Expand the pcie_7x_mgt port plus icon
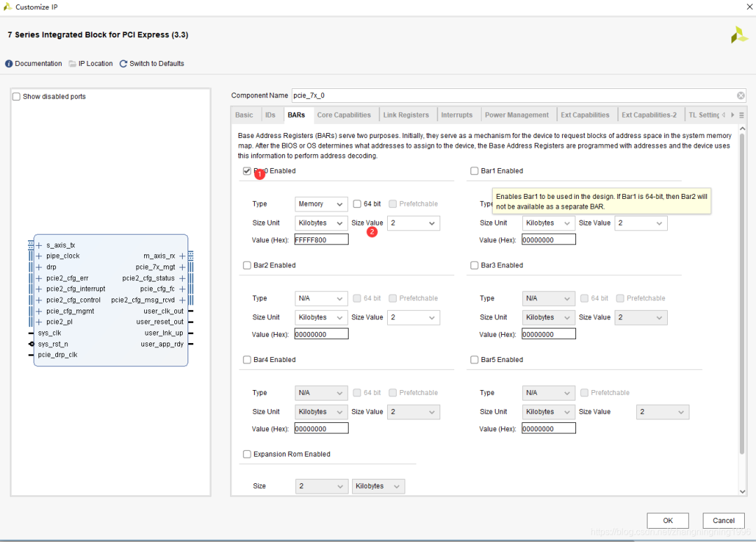This screenshot has width=756, height=542. pyautogui.click(x=182, y=267)
